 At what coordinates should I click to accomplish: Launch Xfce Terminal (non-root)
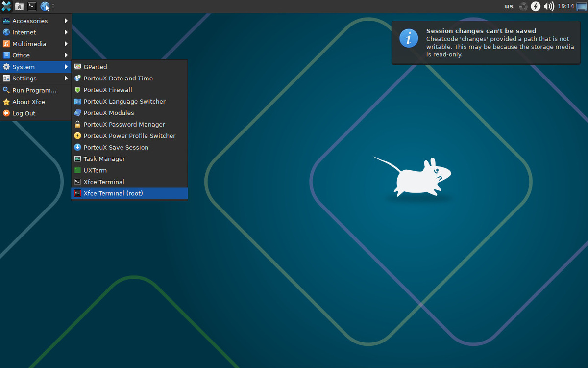click(x=129, y=182)
